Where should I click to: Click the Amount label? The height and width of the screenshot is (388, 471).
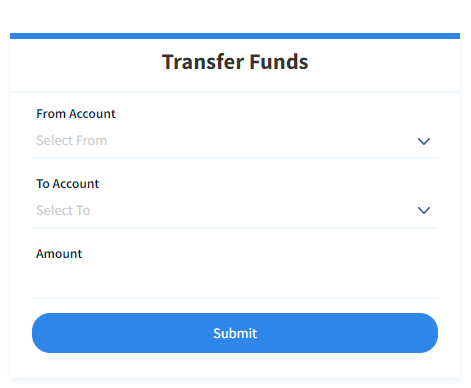[59, 254]
